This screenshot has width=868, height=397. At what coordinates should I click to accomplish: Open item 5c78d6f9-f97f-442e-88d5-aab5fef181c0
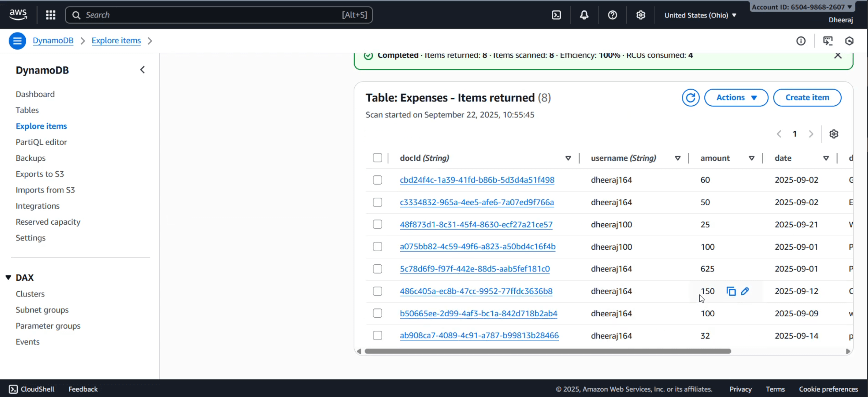[x=475, y=269]
